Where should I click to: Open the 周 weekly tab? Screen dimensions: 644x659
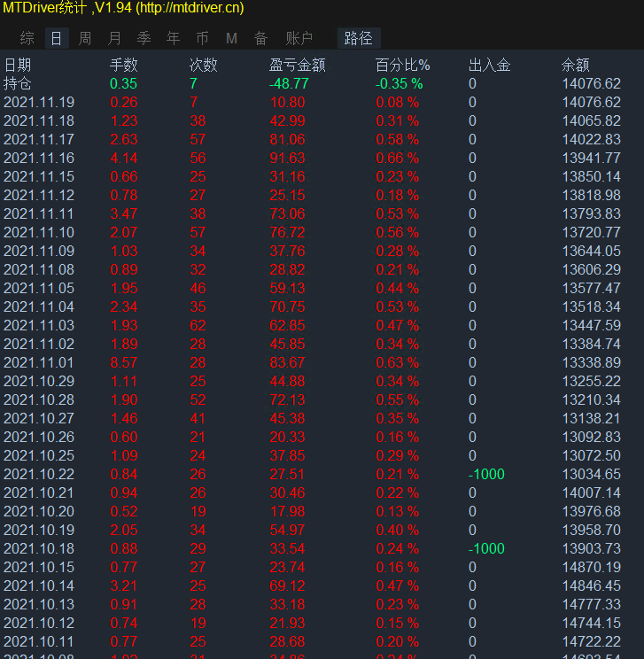click(85, 38)
